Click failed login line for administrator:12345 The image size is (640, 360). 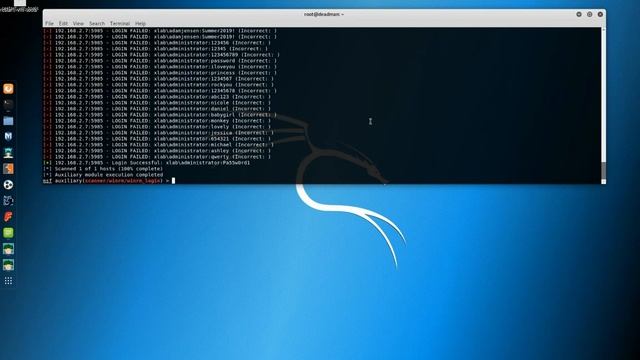click(x=156, y=49)
